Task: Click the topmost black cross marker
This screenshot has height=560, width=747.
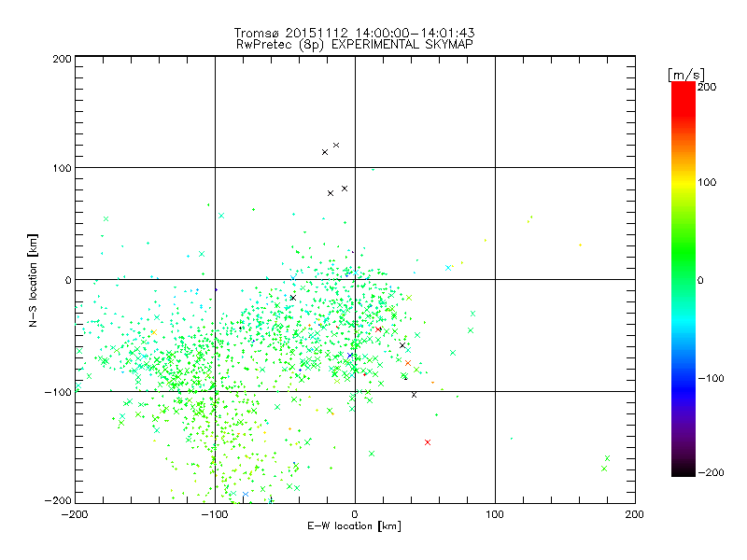Action: (x=336, y=145)
